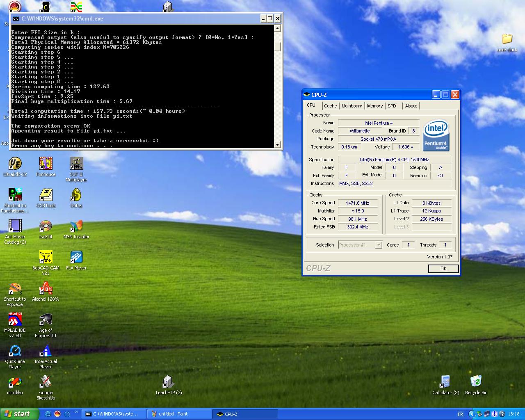The width and height of the screenshot is (525, 420).
Task: Select Ant Movie Catalog (2) icon
Action: point(15,232)
